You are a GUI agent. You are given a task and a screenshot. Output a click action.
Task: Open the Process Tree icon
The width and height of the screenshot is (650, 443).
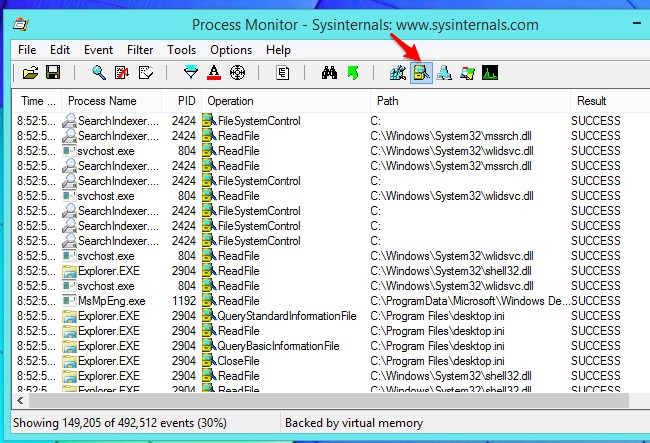pyautogui.click(x=282, y=73)
